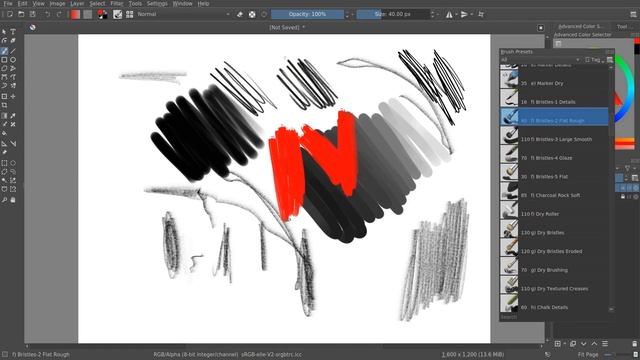The image size is (640, 360).
Task: Open the brush editor settings icon
Action: [x=118, y=14]
